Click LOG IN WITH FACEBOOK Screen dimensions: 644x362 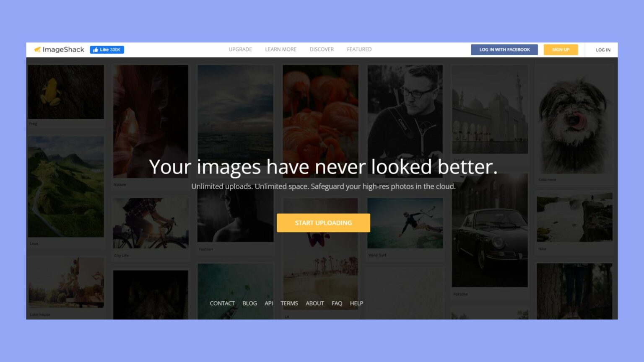(x=504, y=49)
